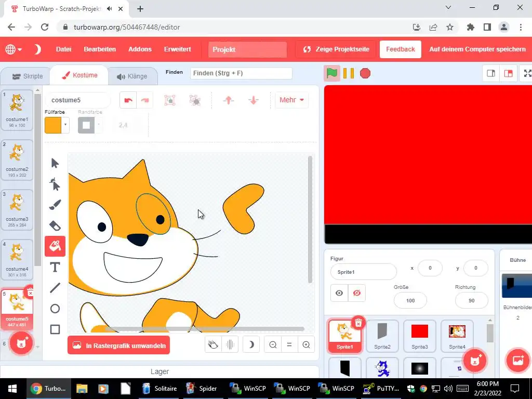Screen dimensions: 532x399
Task: Click Auf deinem Computer speichern
Action: coord(477,49)
